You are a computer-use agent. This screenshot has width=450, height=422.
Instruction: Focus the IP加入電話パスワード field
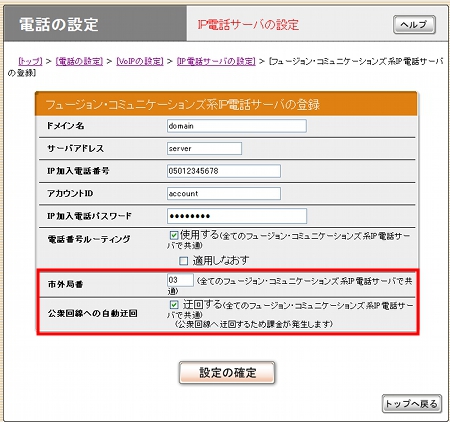pos(237,216)
